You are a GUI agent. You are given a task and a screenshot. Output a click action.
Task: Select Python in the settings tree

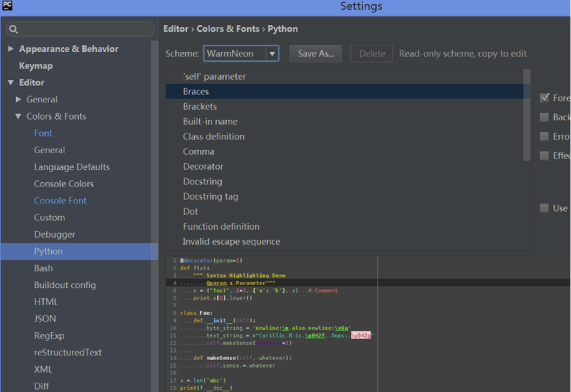tap(79, 251)
